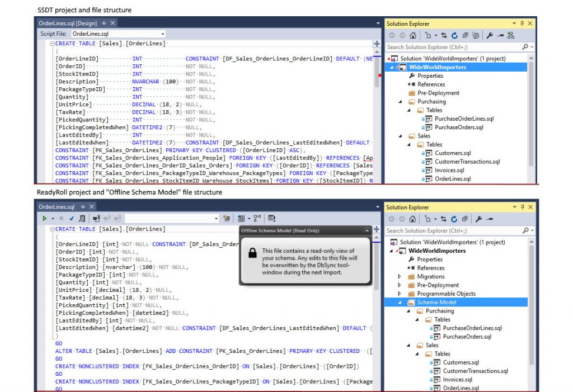Click inside the Search Solution Explorer field
Image resolution: width=573 pixels, height=392 pixels.
point(448,46)
